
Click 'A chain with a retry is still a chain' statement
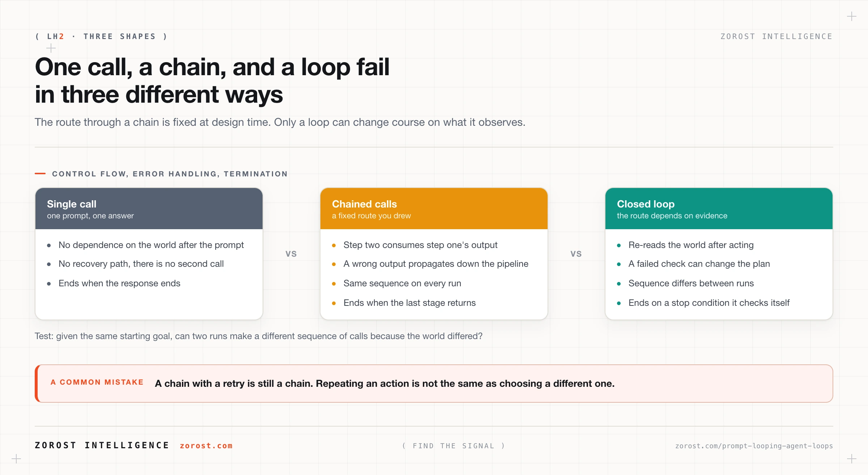coord(385,384)
